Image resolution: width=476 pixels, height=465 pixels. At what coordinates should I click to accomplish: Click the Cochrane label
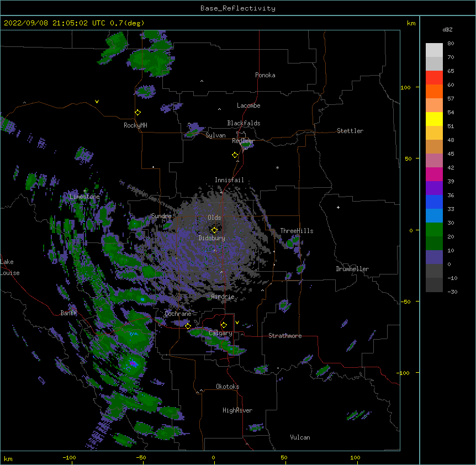(x=178, y=314)
